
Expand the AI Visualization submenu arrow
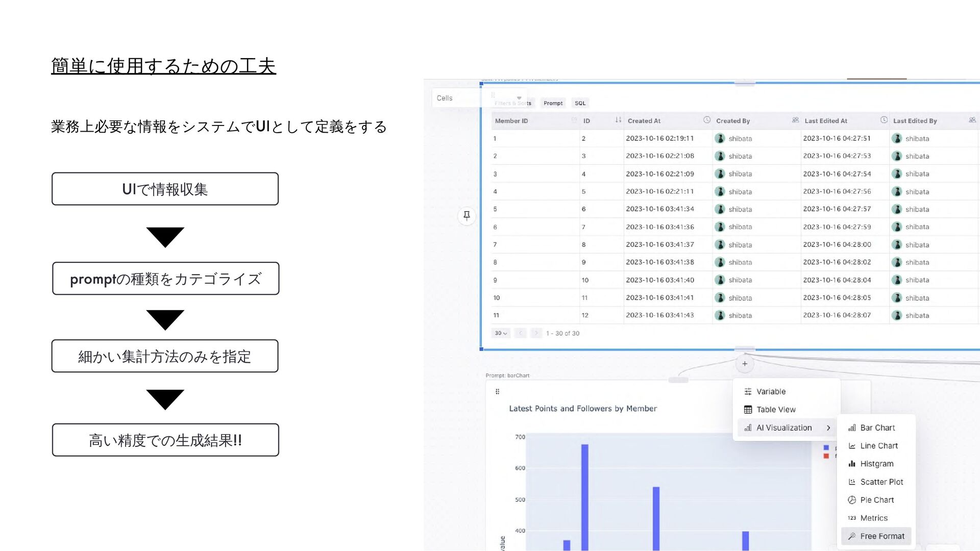pos(828,428)
